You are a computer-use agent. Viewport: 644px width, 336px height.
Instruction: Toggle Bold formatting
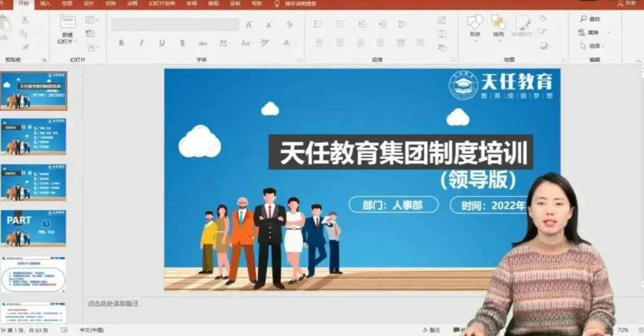click(x=121, y=43)
